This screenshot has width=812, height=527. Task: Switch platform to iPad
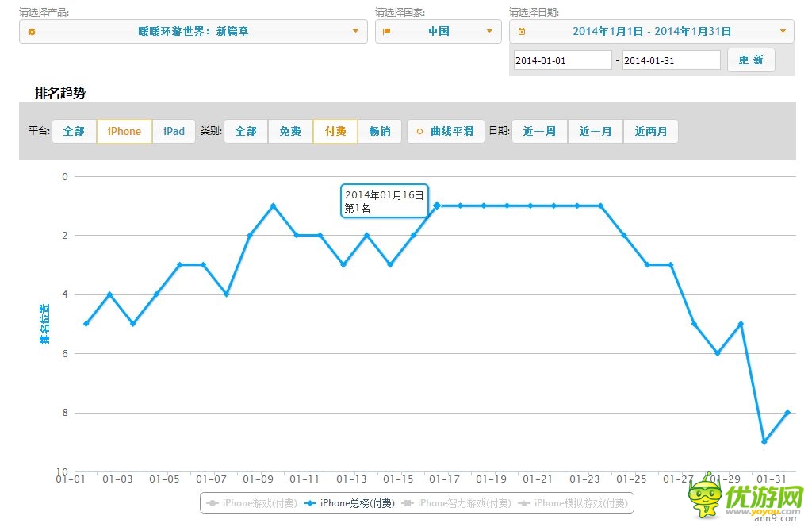(x=174, y=132)
